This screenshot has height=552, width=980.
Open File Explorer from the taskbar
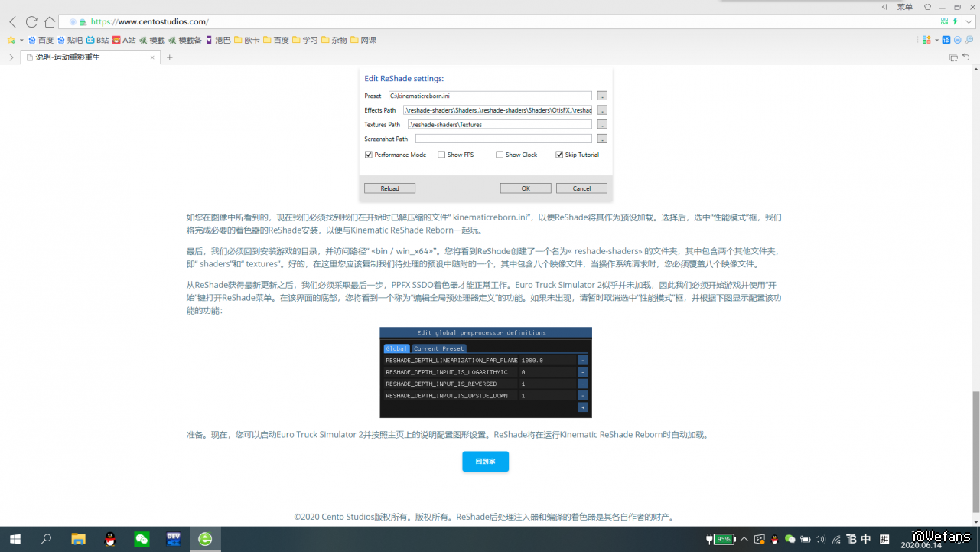(78, 539)
